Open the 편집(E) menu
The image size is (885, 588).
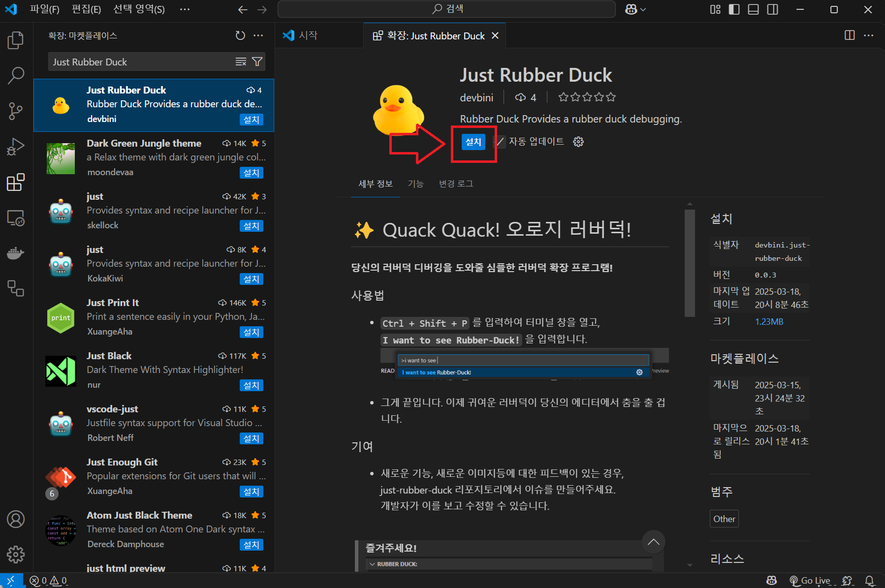pos(86,9)
